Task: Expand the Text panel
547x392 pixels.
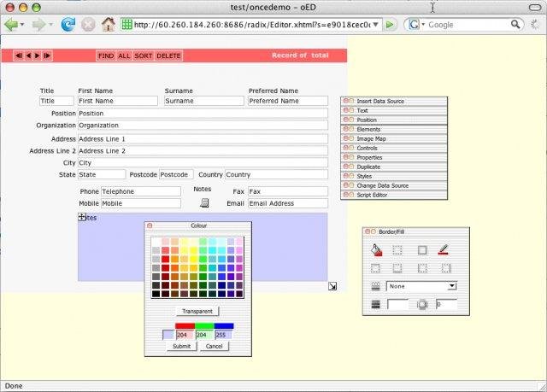Action: pyautogui.click(x=394, y=110)
